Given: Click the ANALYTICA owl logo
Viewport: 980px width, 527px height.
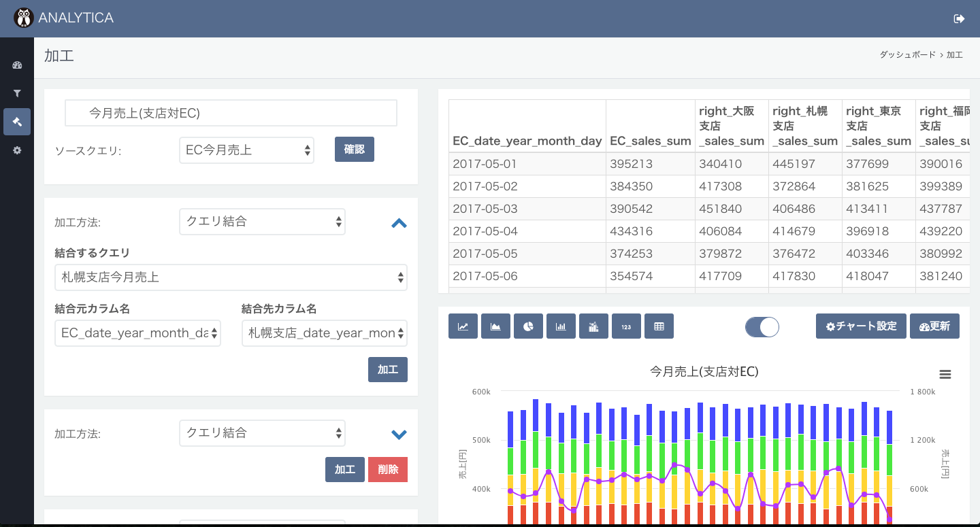Looking at the screenshot, I should click(x=24, y=18).
